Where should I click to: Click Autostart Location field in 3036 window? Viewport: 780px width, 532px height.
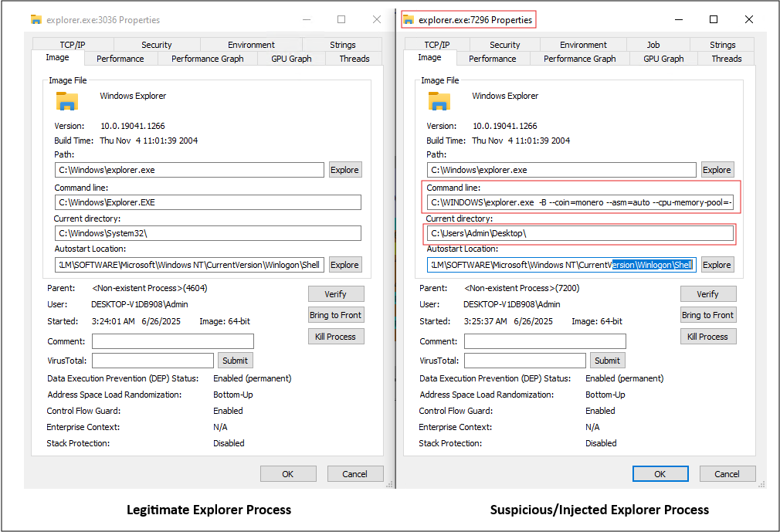(x=189, y=265)
